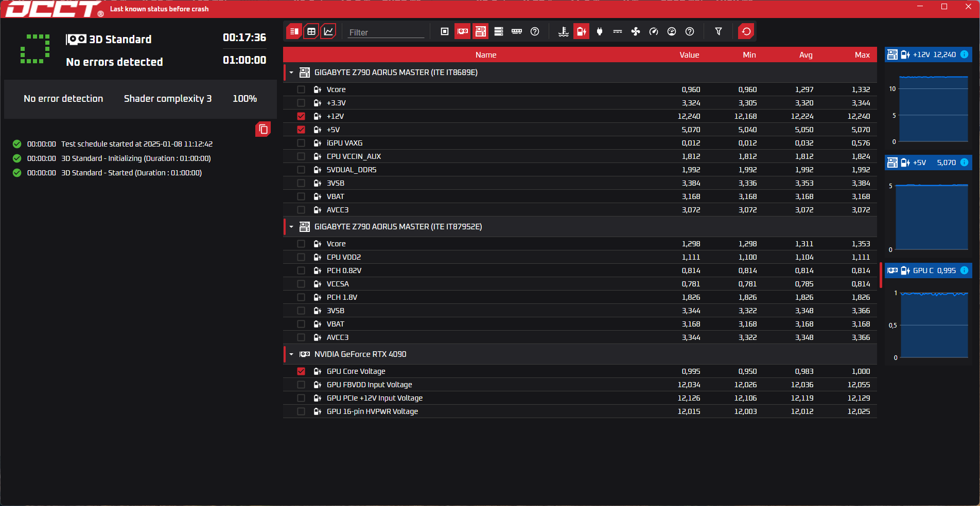Toggle the usage load gauge filter
This screenshot has height=506, width=980.
672,31
